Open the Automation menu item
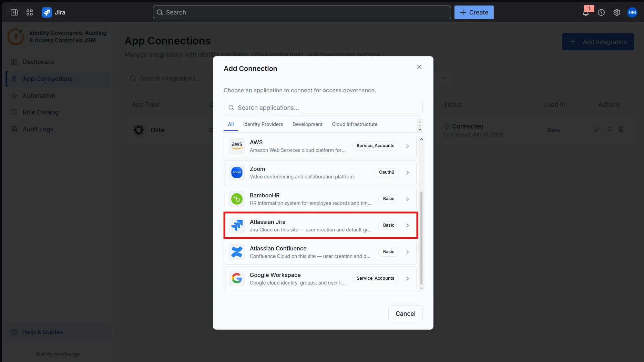The width and height of the screenshot is (644, 362). [58, 96]
